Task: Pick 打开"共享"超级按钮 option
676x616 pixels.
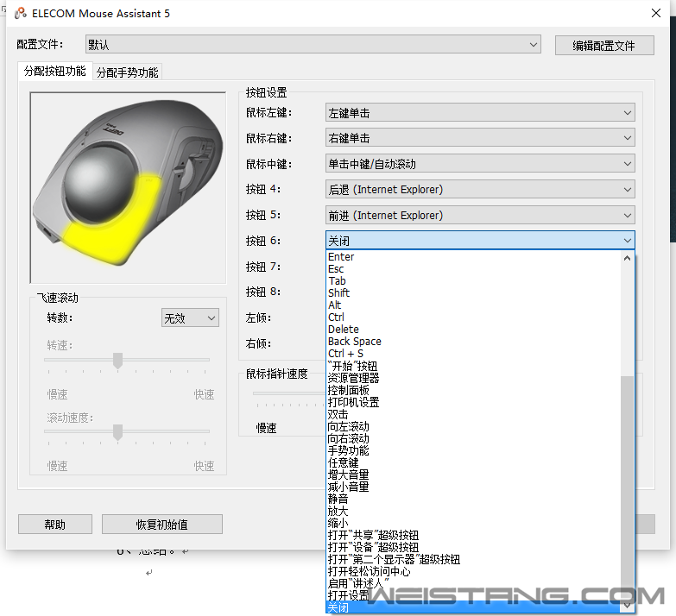Action: (473, 535)
